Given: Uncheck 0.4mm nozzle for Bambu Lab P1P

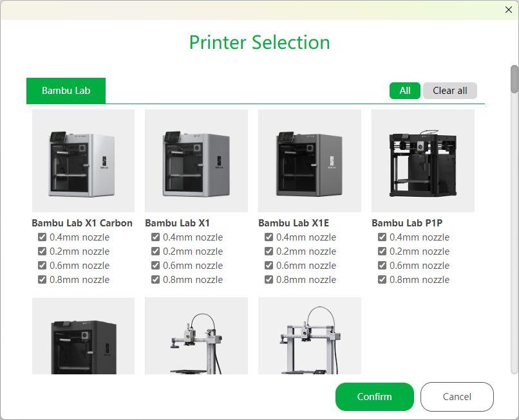Looking at the screenshot, I should tap(382, 237).
